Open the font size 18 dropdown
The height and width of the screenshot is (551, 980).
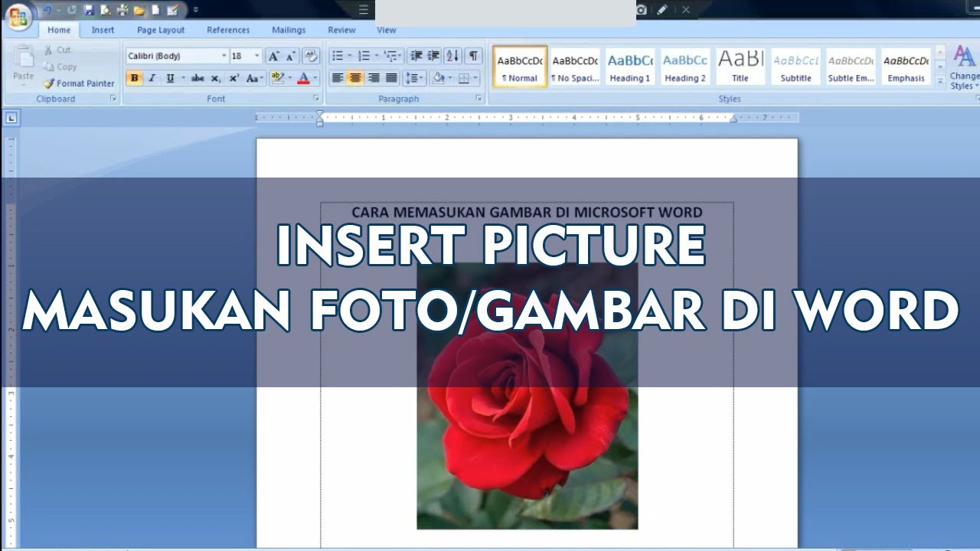point(256,56)
